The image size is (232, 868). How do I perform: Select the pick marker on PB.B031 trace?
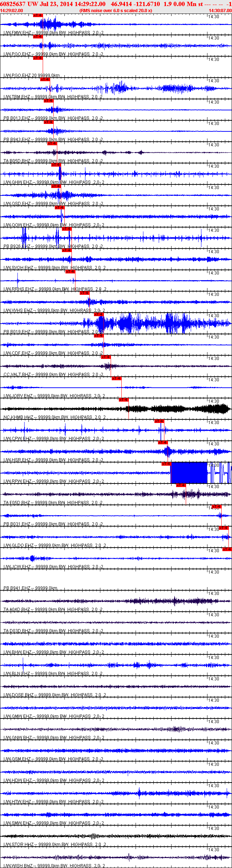pyautogui.click(x=216, y=507)
